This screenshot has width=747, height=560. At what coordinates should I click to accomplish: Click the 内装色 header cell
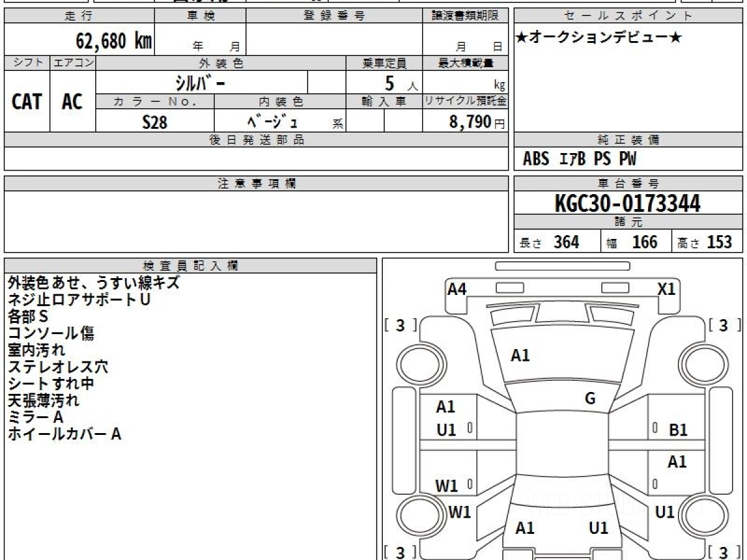[x=280, y=101]
